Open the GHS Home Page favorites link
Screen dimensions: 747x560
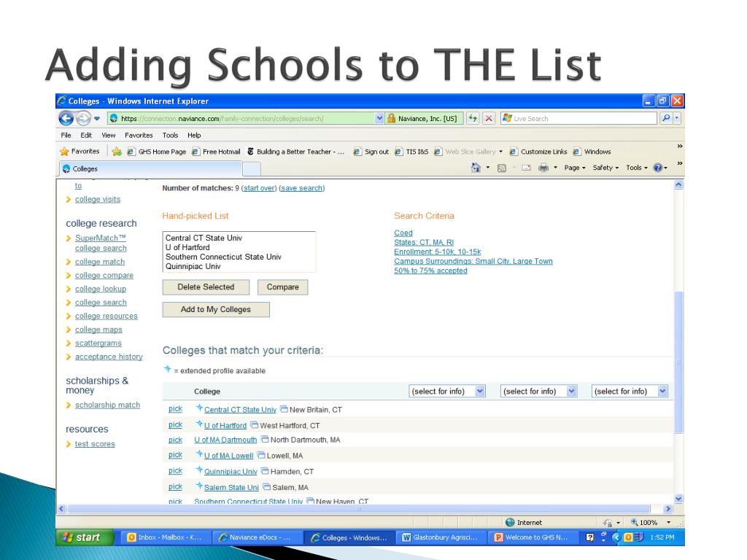157,152
